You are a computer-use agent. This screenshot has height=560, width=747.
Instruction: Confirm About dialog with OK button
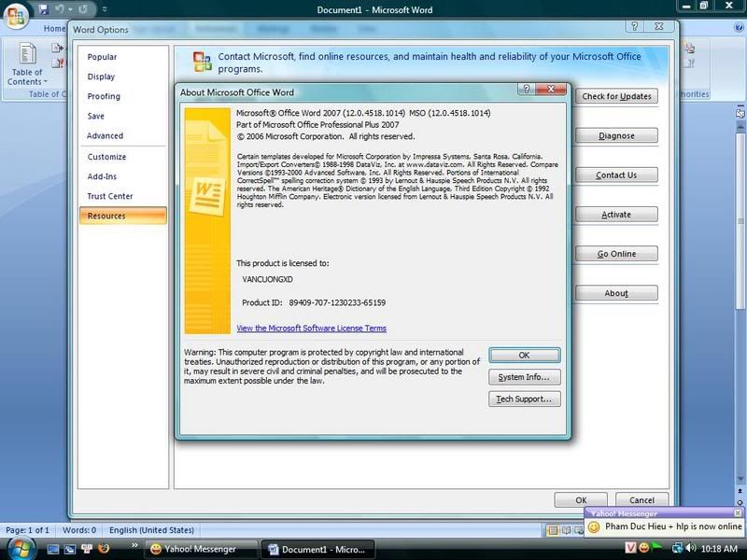tap(524, 356)
